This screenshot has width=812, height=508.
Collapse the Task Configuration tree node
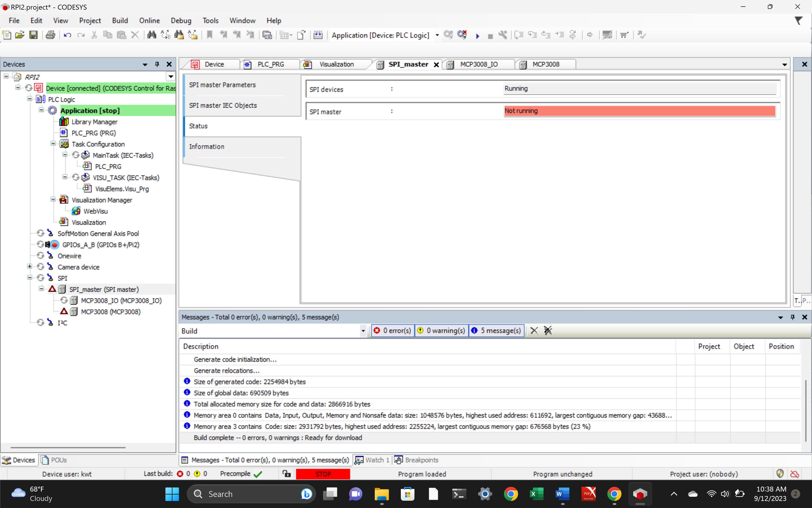point(53,144)
